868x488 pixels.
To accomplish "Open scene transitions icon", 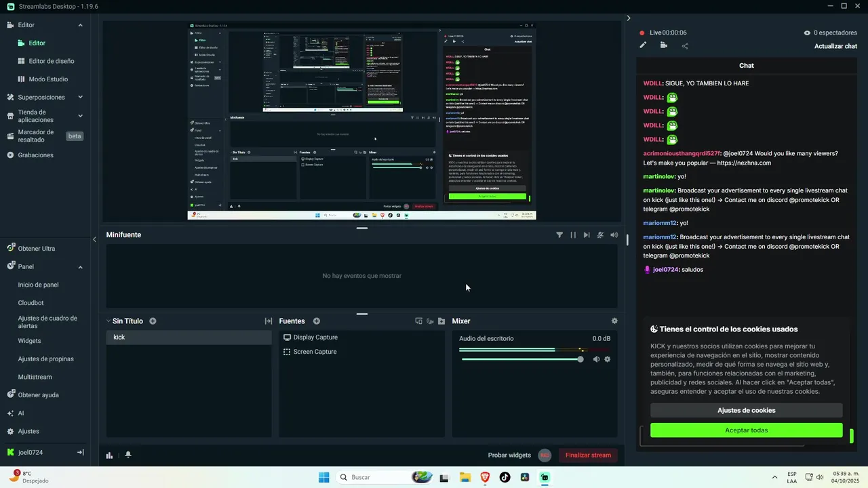I will click(x=269, y=321).
